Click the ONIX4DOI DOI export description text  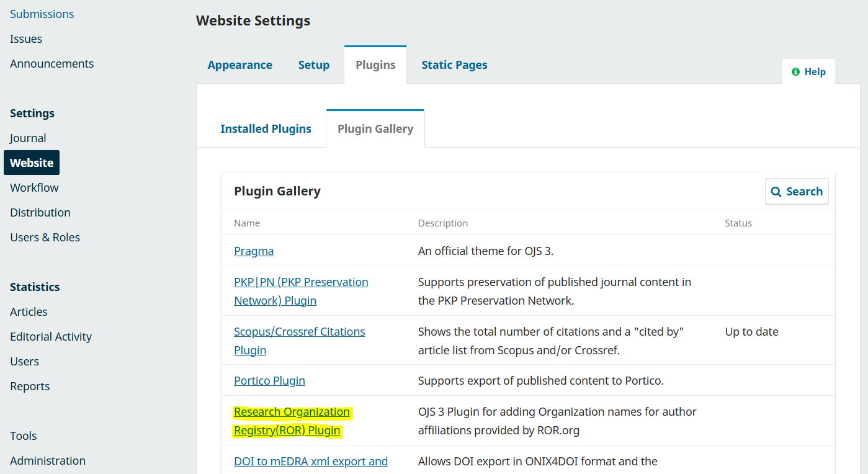coord(538,461)
